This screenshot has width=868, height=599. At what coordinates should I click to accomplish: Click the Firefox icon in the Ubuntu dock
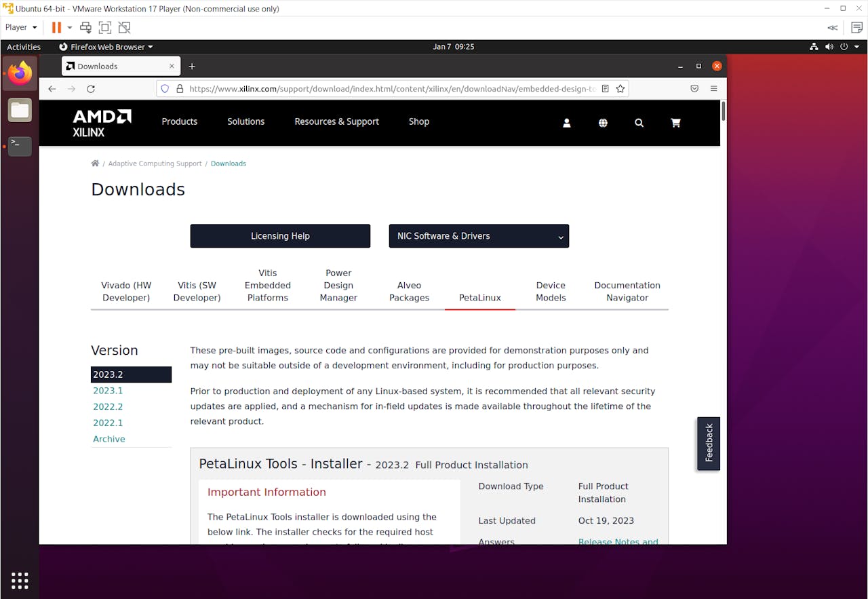20,73
